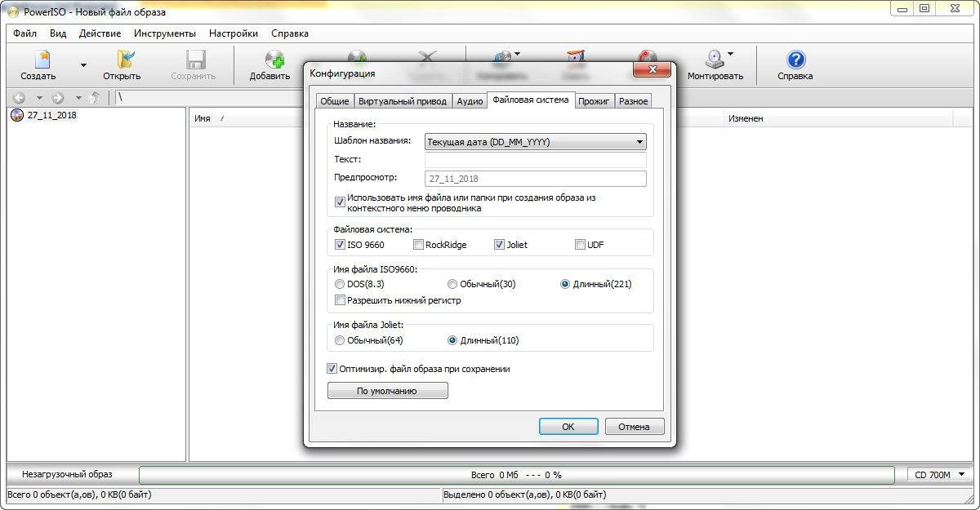Open the forward history dropdown arrow
This screenshot has width=980, height=510.
point(77,98)
